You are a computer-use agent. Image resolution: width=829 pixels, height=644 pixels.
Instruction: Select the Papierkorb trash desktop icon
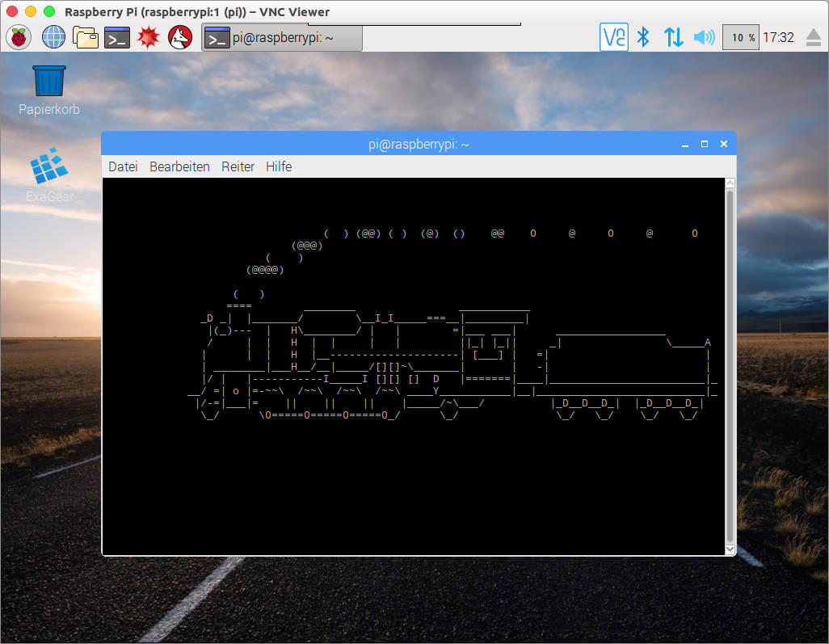49,90
